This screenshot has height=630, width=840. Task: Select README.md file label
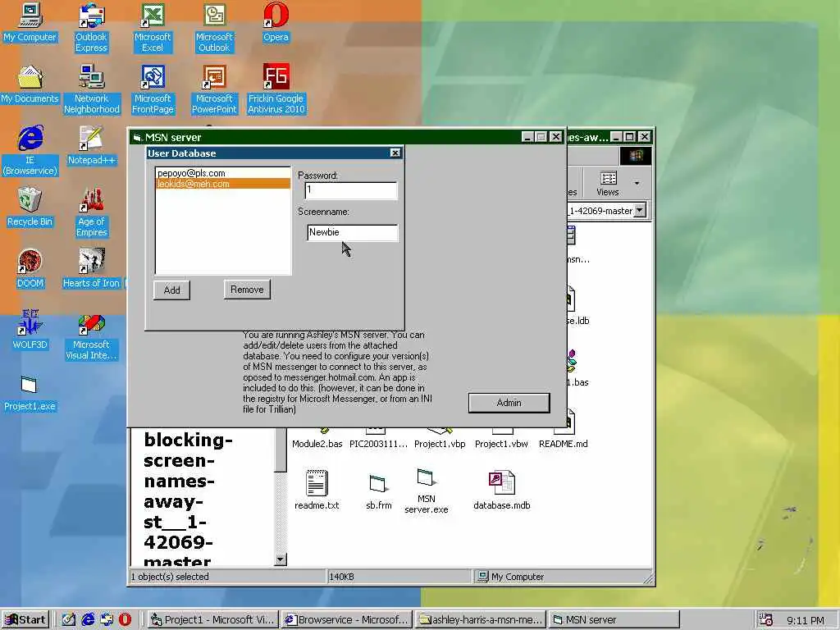click(563, 444)
